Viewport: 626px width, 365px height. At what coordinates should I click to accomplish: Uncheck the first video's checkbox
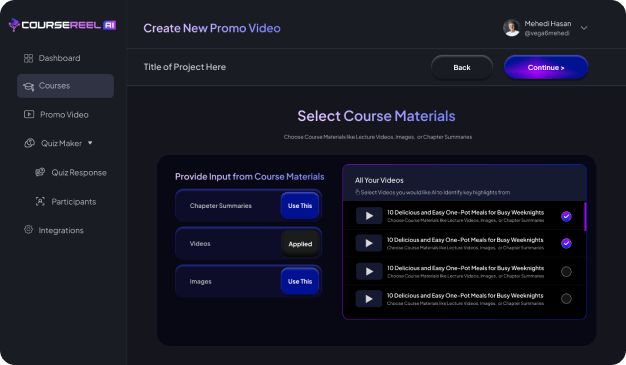(x=566, y=216)
